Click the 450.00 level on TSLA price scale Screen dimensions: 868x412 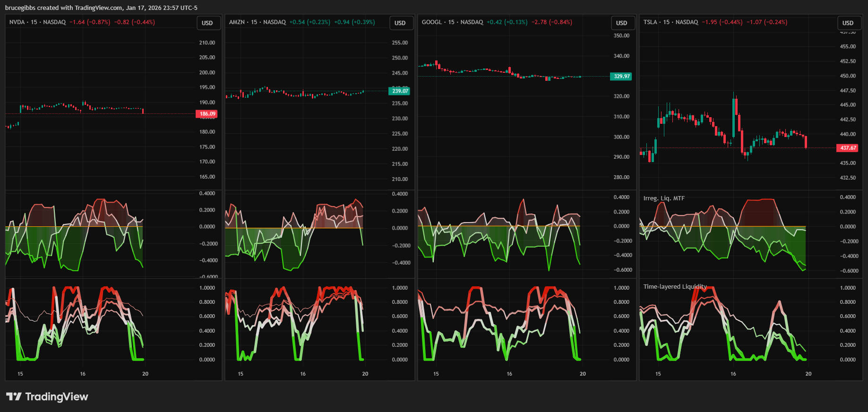pos(848,76)
